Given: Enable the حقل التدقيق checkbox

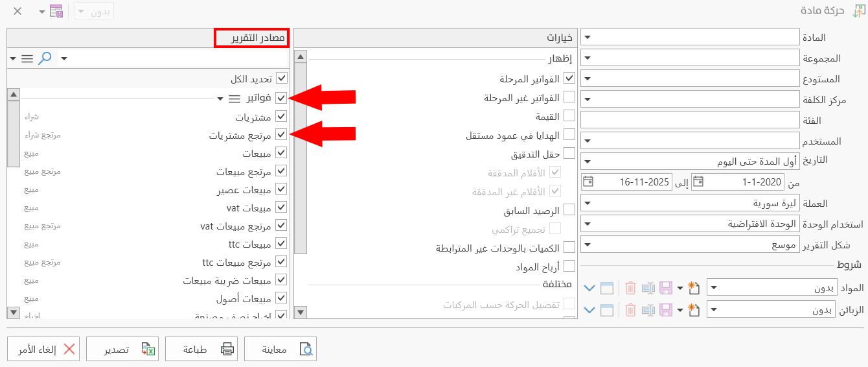Looking at the screenshot, I should 569,154.
